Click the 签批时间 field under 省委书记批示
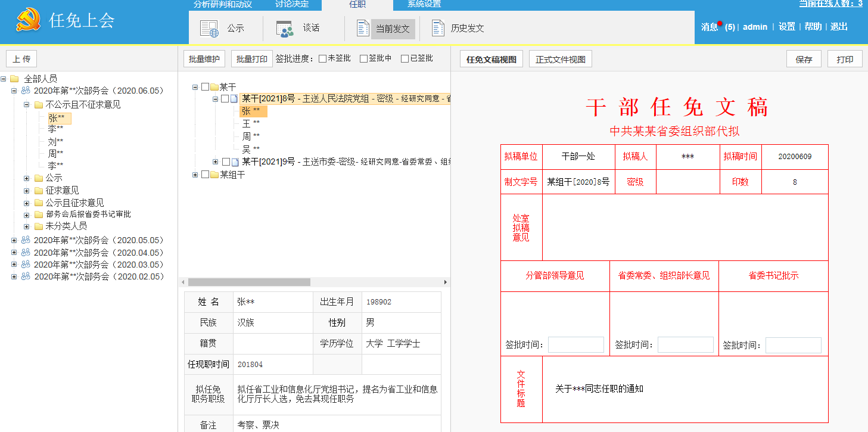This screenshot has width=868, height=432. click(793, 345)
